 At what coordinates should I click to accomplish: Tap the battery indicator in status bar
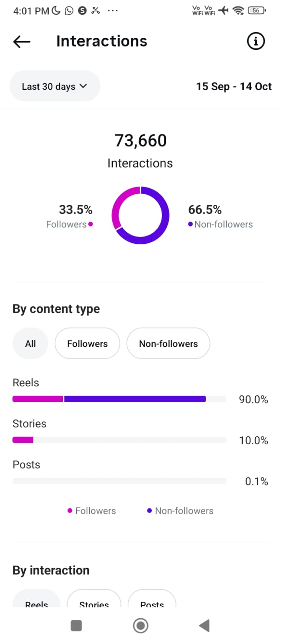pos(256,10)
